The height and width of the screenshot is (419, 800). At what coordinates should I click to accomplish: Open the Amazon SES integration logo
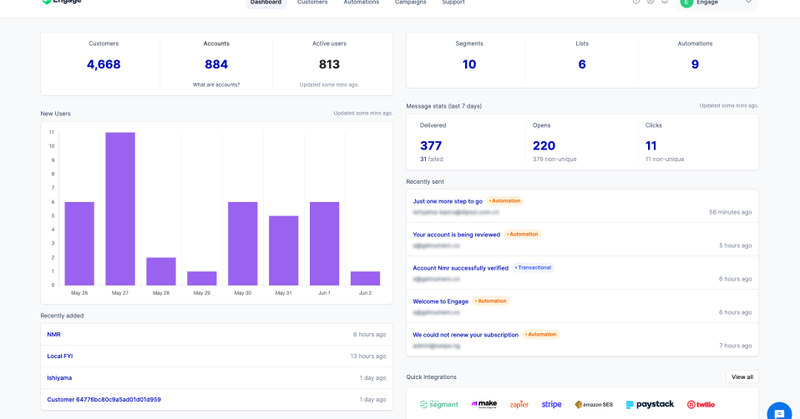[594, 404]
